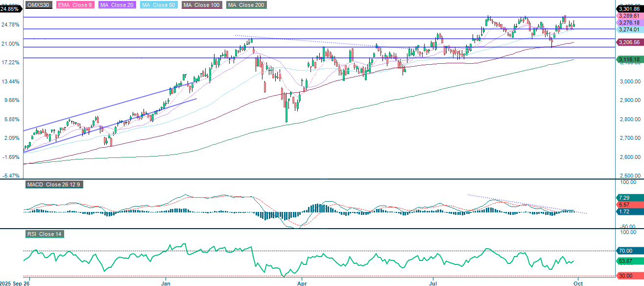Viewport: 644px width, 286px height.
Task: Click the Jan label on the time axis
Action: coord(166,283)
